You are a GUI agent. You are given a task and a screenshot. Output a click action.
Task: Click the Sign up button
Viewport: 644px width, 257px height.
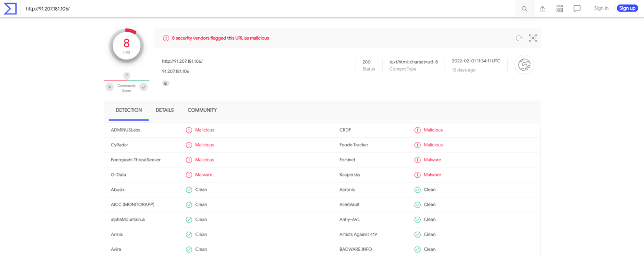pyautogui.click(x=627, y=8)
